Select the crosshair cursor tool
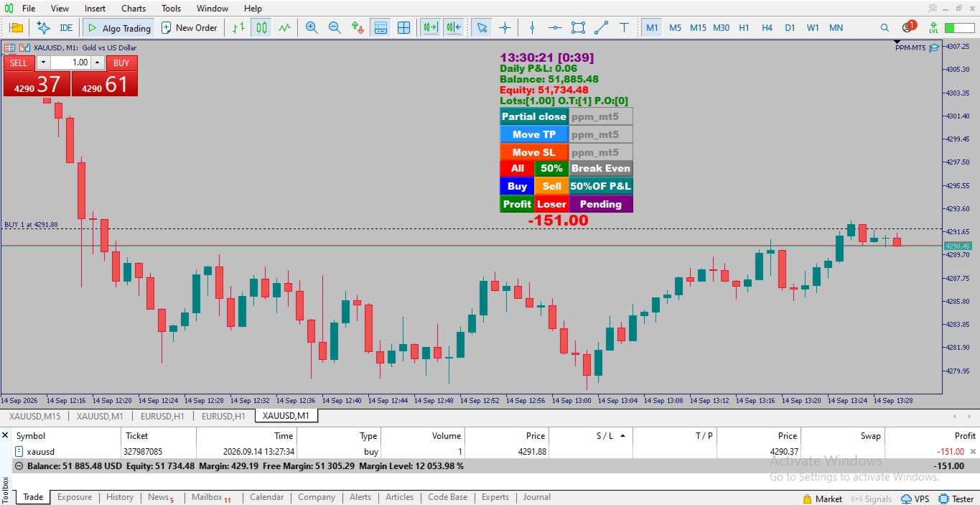 click(x=505, y=27)
